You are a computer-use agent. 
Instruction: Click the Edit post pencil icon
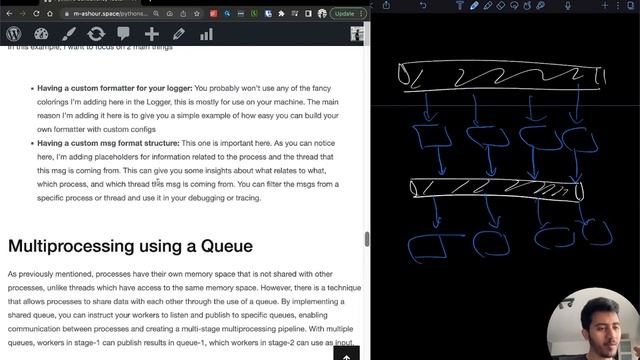pos(179,34)
